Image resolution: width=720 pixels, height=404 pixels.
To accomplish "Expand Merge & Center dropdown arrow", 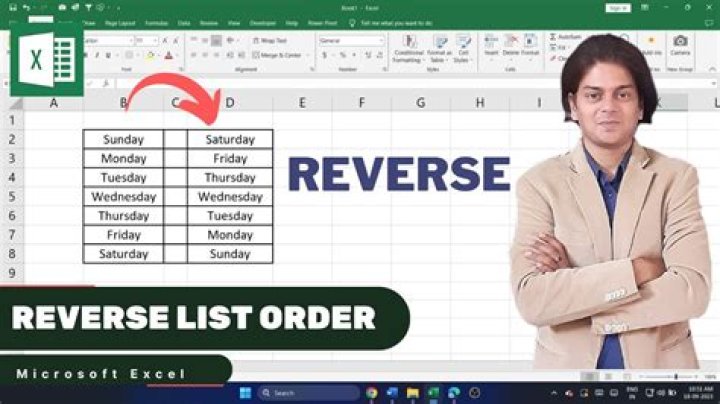I will (308, 55).
